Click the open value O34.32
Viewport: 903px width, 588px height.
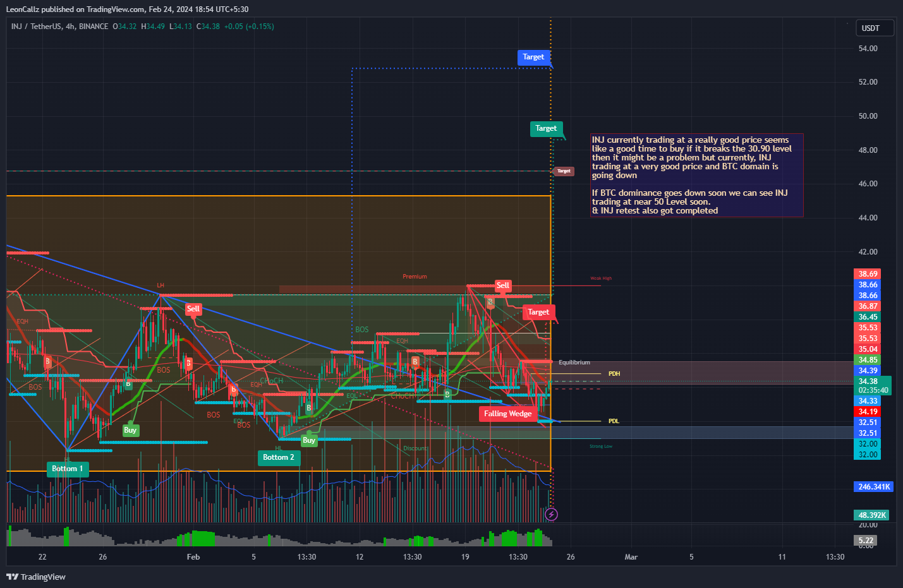click(124, 27)
